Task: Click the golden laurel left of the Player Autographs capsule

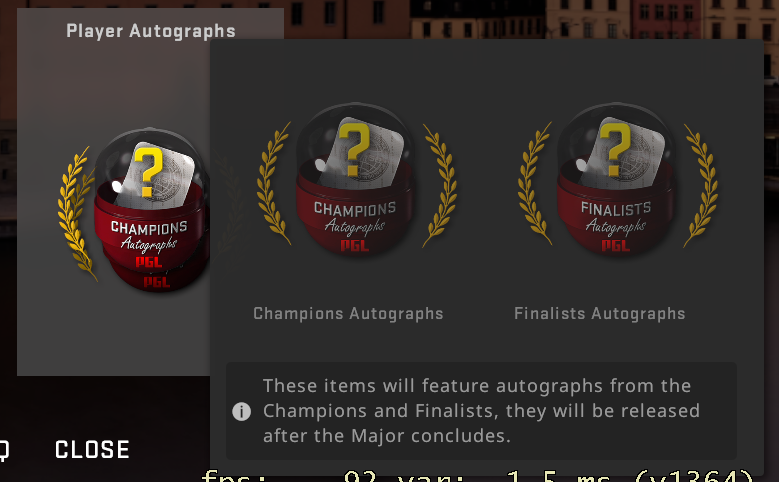Action: click(x=76, y=214)
